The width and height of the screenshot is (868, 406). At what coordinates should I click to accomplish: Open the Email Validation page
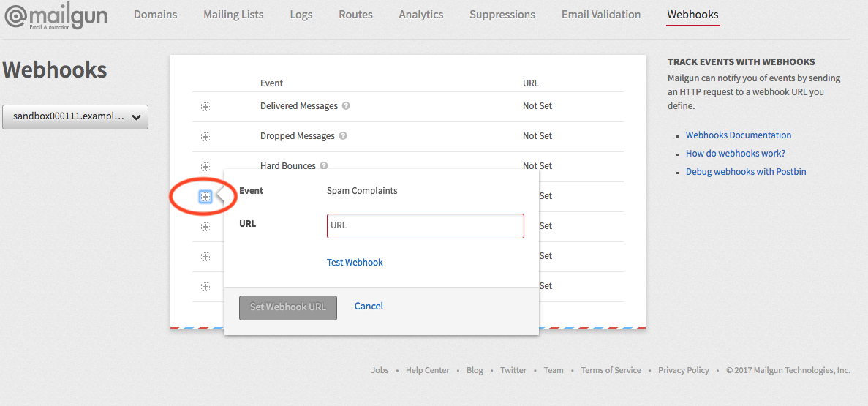coord(600,15)
